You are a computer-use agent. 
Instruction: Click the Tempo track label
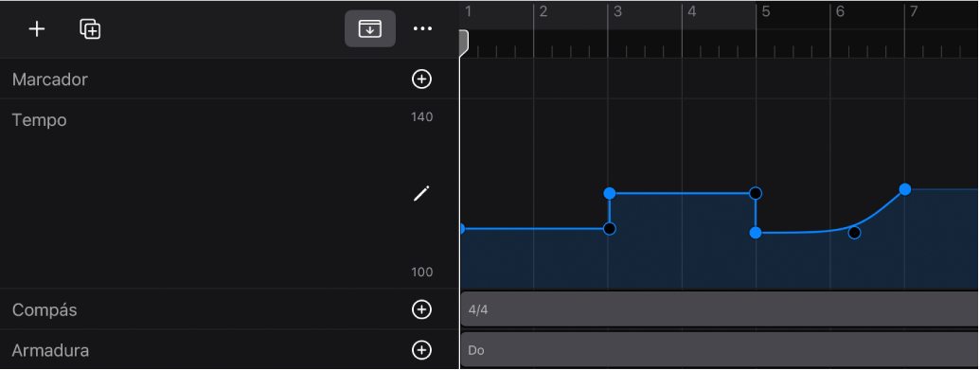tap(40, 119)
